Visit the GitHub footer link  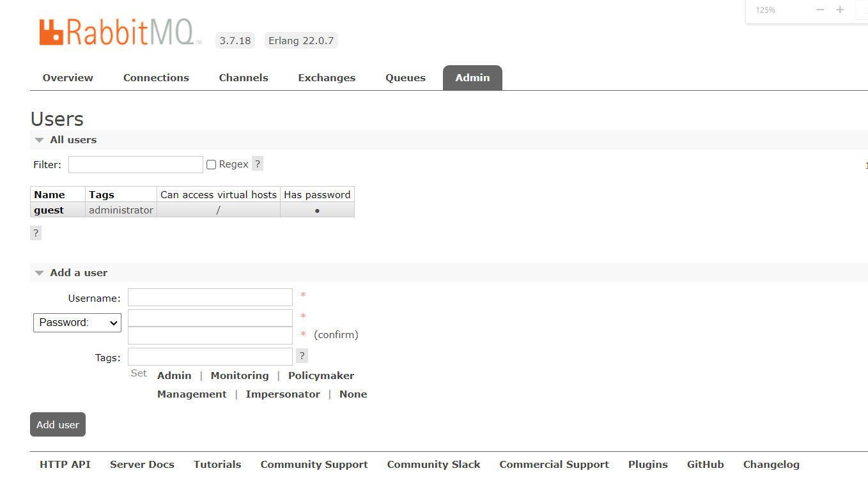coord(706,465)
